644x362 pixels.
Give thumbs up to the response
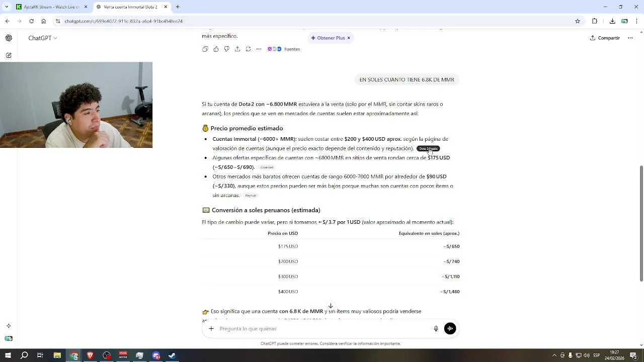[x=216, y=49]
